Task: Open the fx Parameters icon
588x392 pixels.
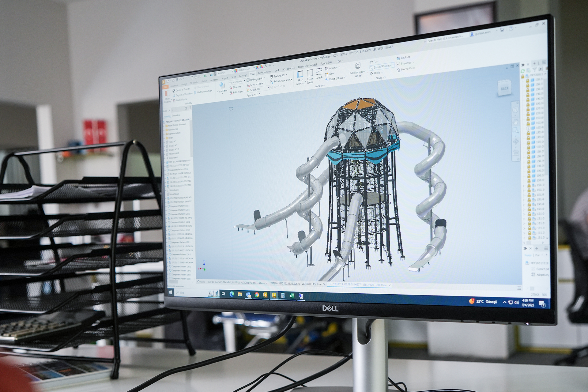Action: point(266,66)
